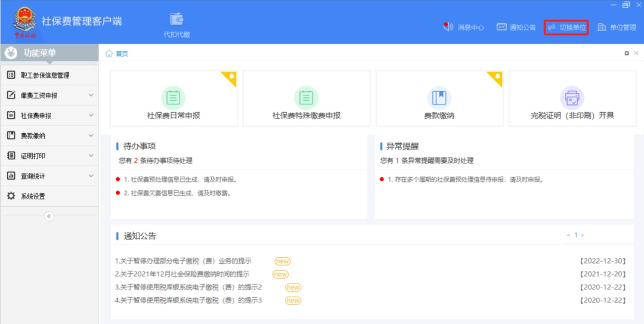Open 系统设置 from function menu
Screen dimensions: 644x324
pos(33,196)
